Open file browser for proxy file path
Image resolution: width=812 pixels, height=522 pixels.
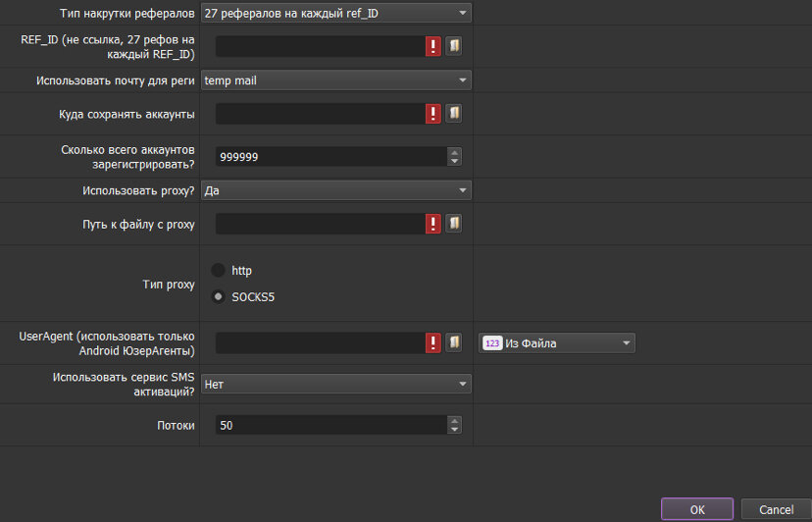coord(454,224)
